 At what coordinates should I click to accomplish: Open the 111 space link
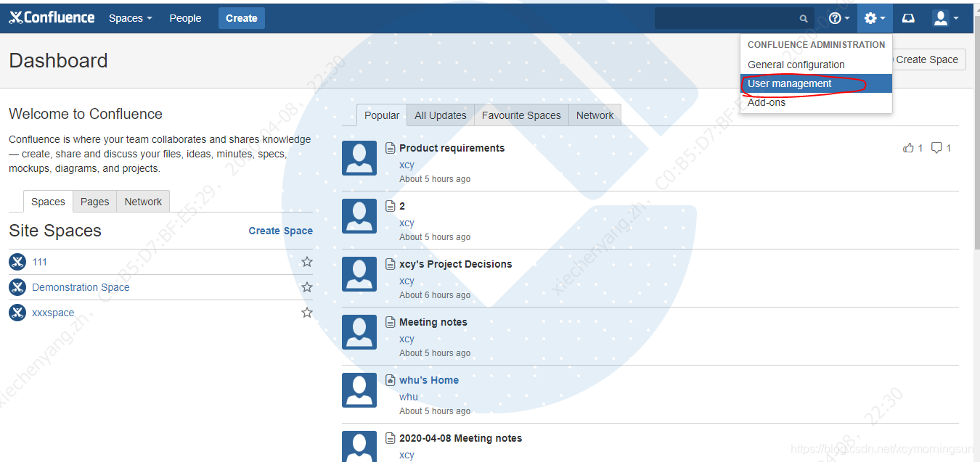coord(39,262)
